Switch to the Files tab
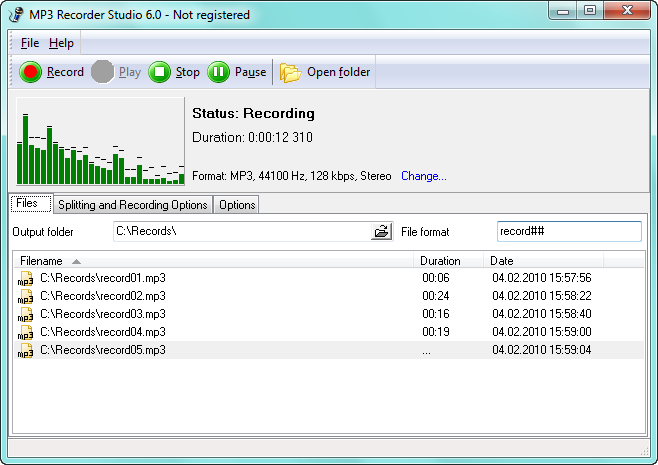658x465 pixels. [x=31, y=204]
